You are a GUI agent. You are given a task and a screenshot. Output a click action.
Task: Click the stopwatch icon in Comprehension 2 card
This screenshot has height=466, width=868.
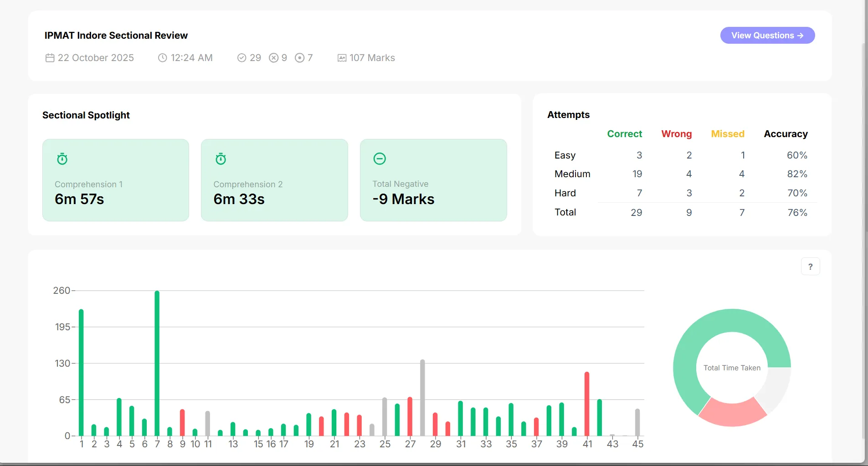coord(221,159)
